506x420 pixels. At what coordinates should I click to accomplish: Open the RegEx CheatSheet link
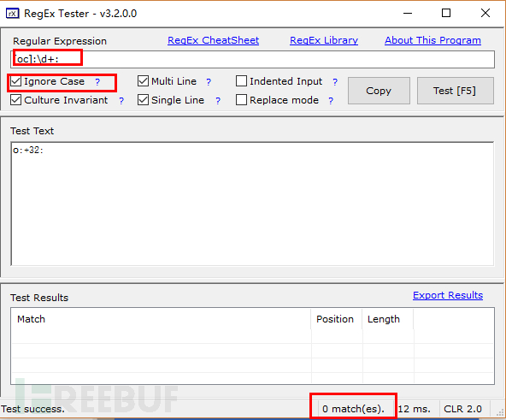click(214, 40)
